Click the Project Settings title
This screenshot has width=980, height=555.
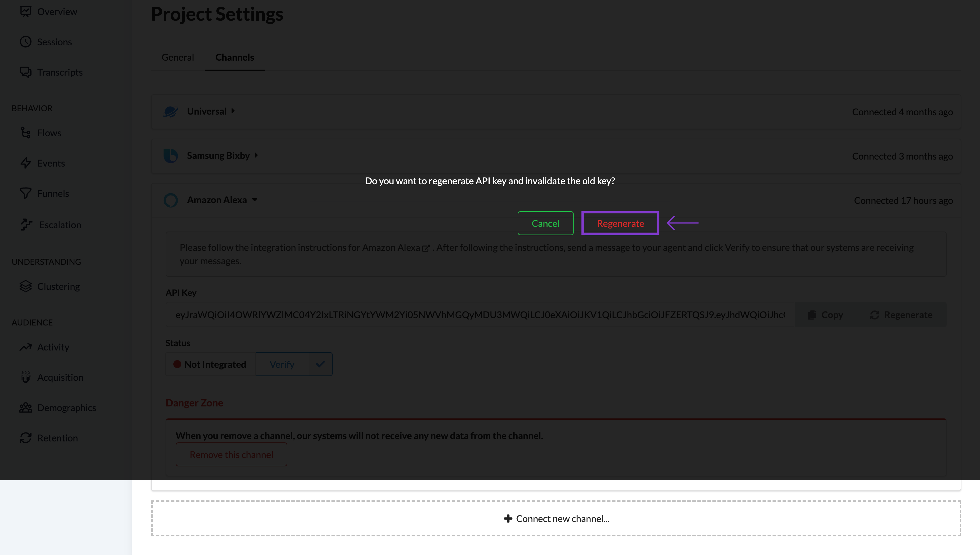[217, 14]
